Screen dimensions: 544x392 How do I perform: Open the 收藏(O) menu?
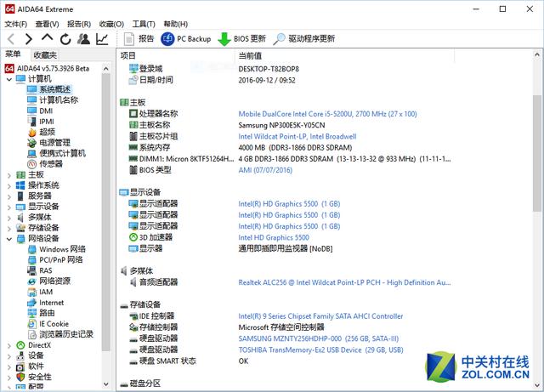(x=111, y=24)
